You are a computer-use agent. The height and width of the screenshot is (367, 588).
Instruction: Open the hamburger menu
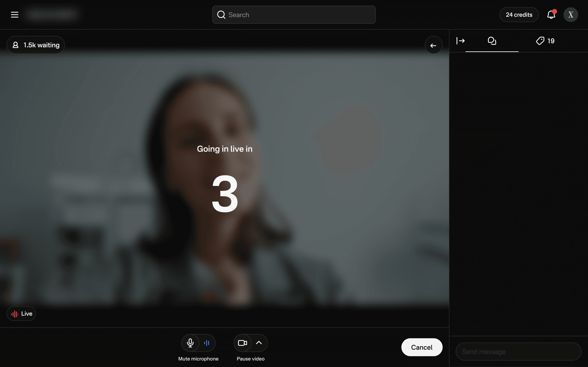tap(14, 14)
